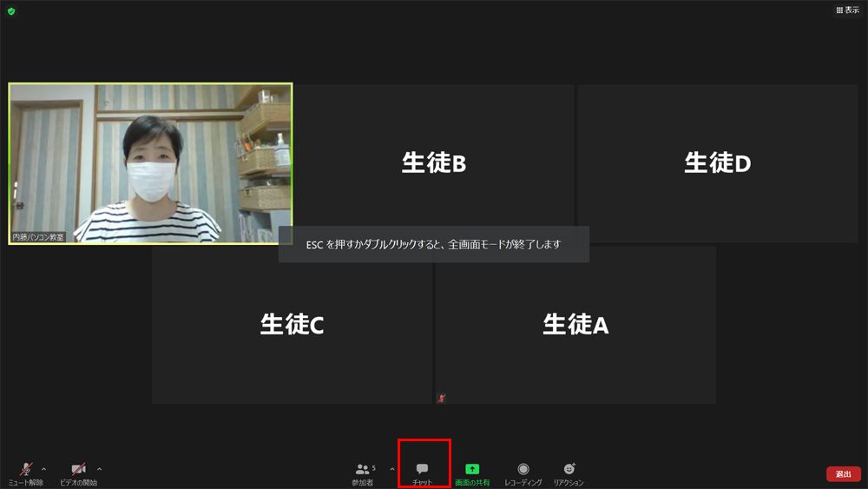Screen dimensions: 868x489
Task: Select the 生徒D participant tile
Action: coord(718,163)
